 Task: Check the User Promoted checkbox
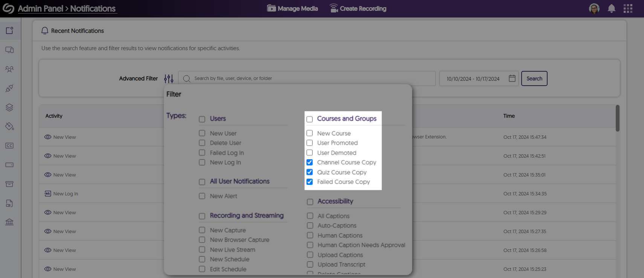tap(310, 143)
